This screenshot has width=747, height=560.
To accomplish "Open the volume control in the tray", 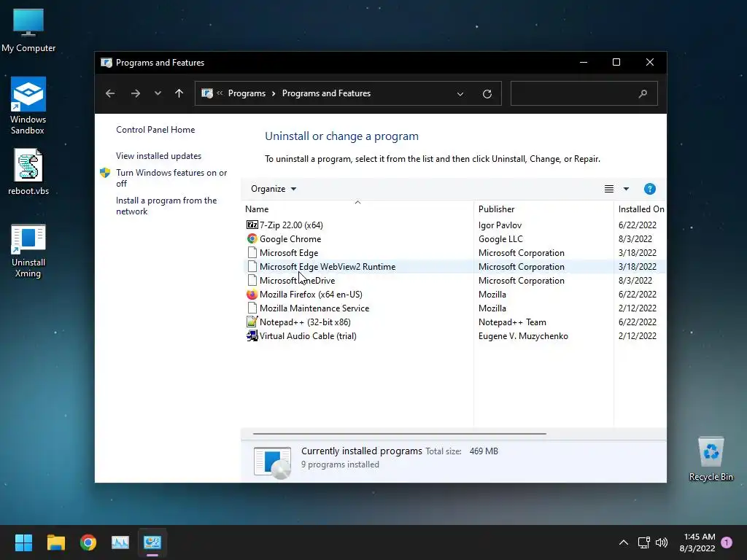I will click(662, 542).
